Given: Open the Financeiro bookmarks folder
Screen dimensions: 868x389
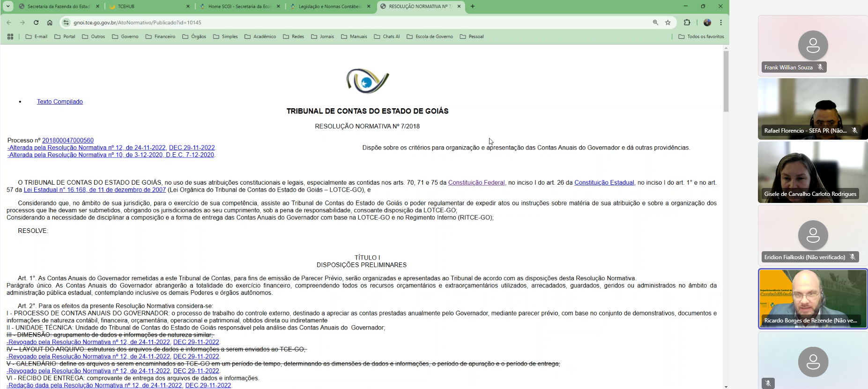Looking at the screenshot, I should coord(160,37).
